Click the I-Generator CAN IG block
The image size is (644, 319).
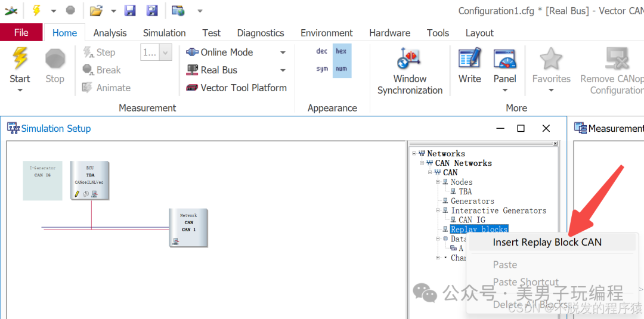point(42,181)
